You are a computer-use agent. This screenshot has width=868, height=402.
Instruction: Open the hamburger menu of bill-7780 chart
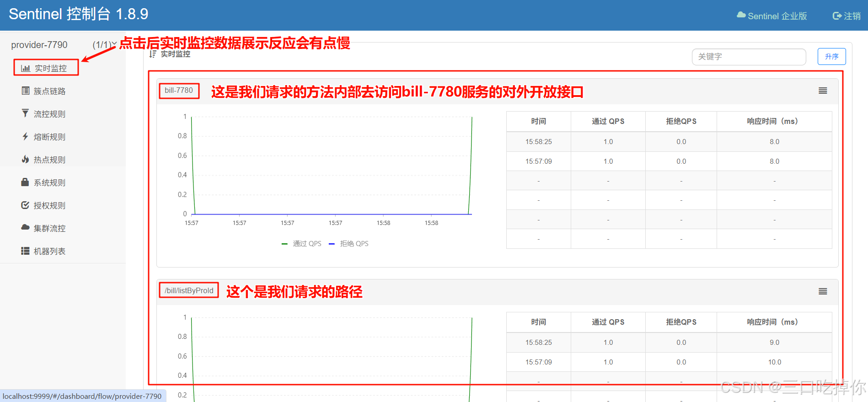coord(823,91)
